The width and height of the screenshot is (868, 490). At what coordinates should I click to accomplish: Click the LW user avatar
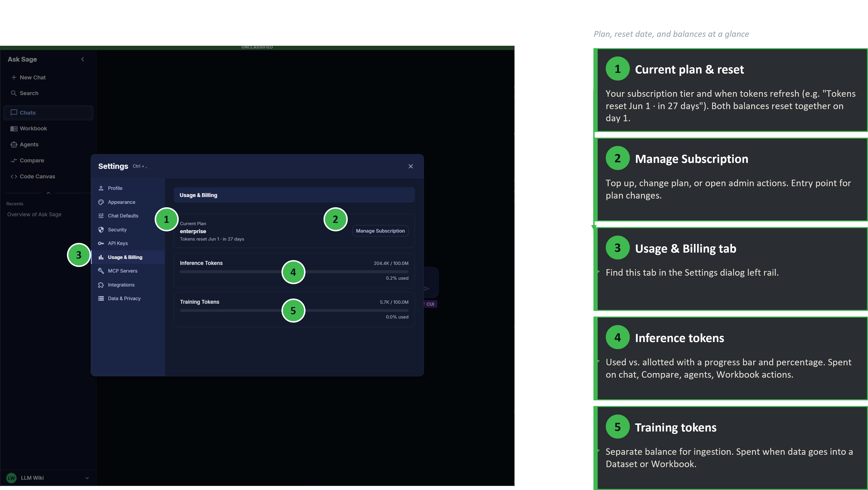pyautogui.click(x=12, y=478)
